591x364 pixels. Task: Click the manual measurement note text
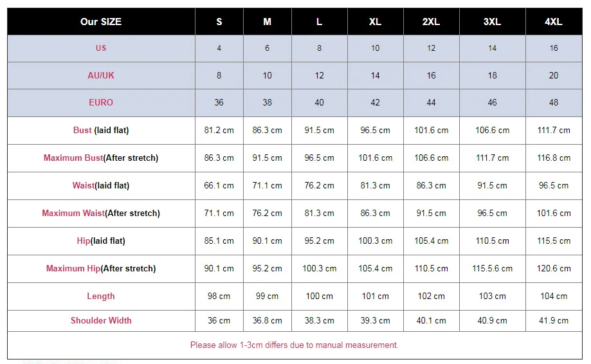295,345
